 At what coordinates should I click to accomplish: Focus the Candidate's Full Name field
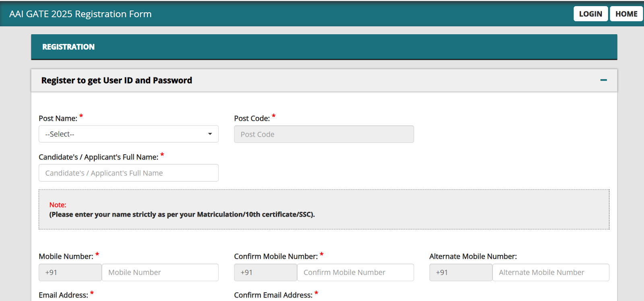(x=128, y=173)
